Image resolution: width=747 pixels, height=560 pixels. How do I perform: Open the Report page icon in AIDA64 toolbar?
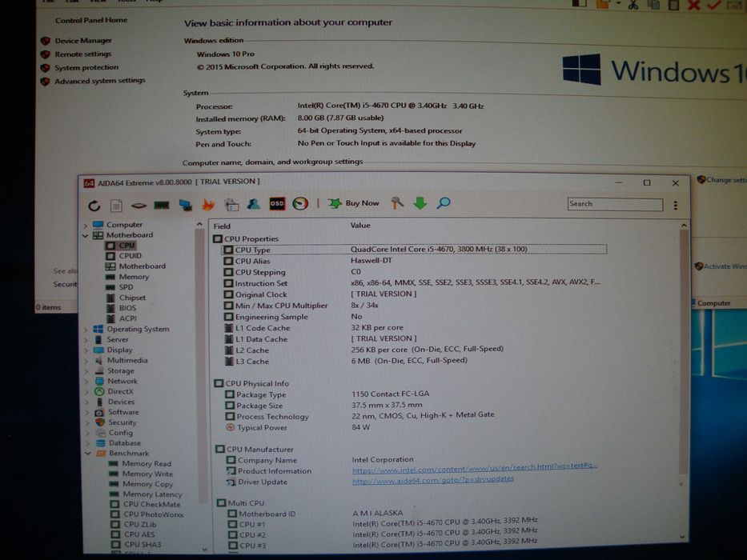coord(116,206)
